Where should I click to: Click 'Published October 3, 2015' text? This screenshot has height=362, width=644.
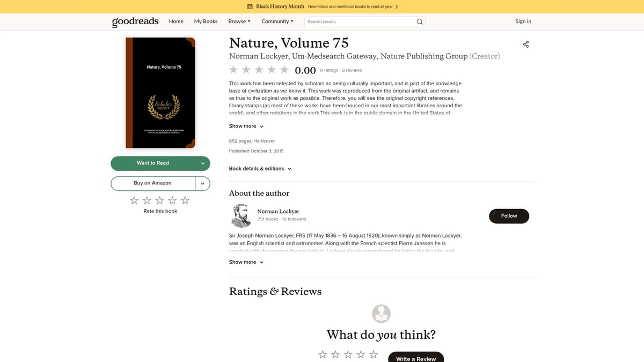click(x=256, y=151)
